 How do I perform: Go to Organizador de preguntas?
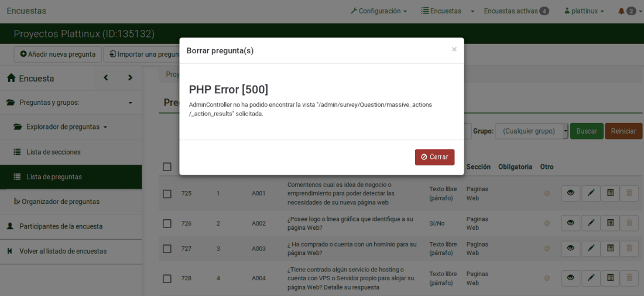click(x=60, y=202)
